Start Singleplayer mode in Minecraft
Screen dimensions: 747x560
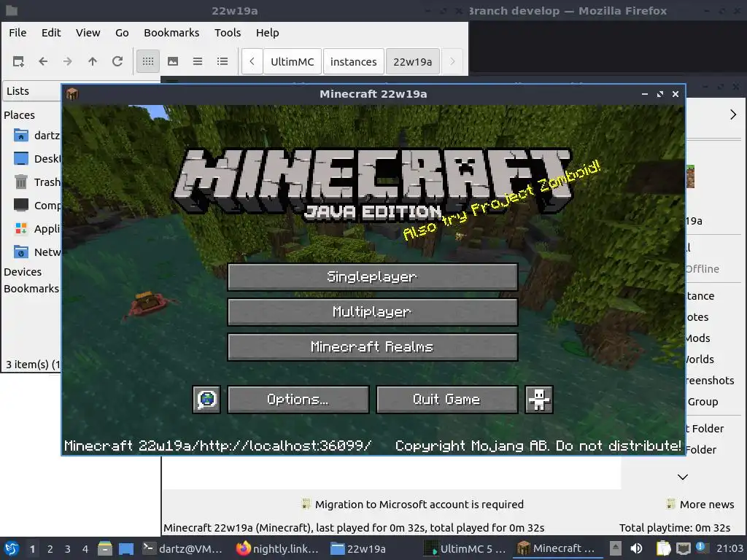(x=373, y=276)
